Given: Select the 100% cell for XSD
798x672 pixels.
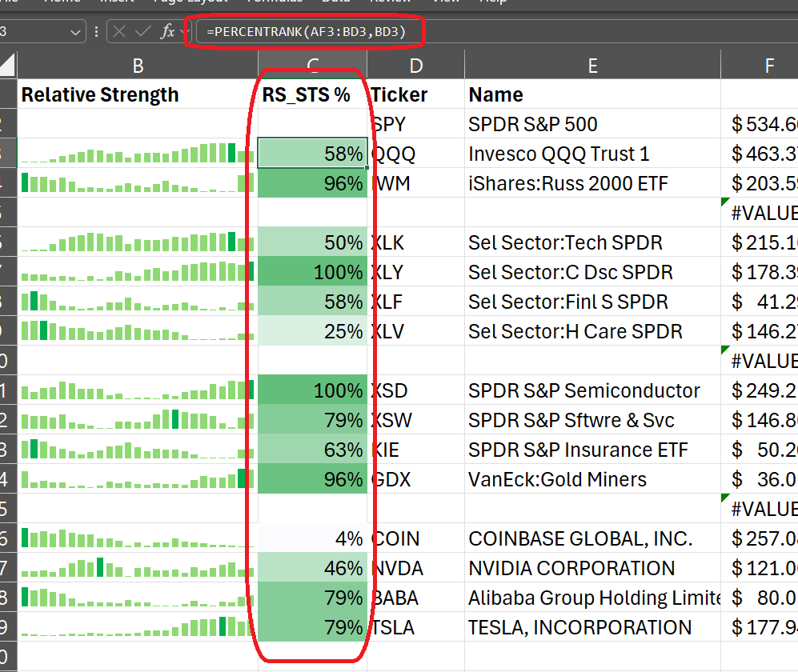Looking at the screenshot, I should pyautogui.click(x=312, y=390).
